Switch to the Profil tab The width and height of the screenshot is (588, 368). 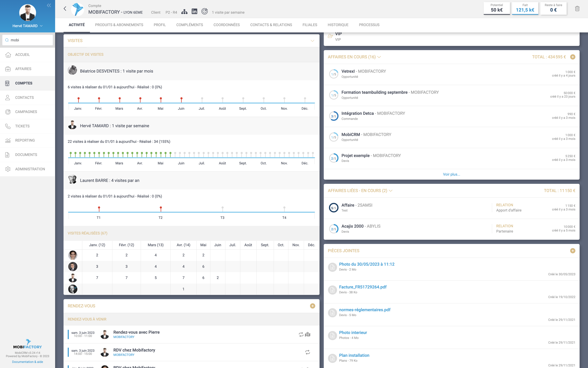point(160,25)
